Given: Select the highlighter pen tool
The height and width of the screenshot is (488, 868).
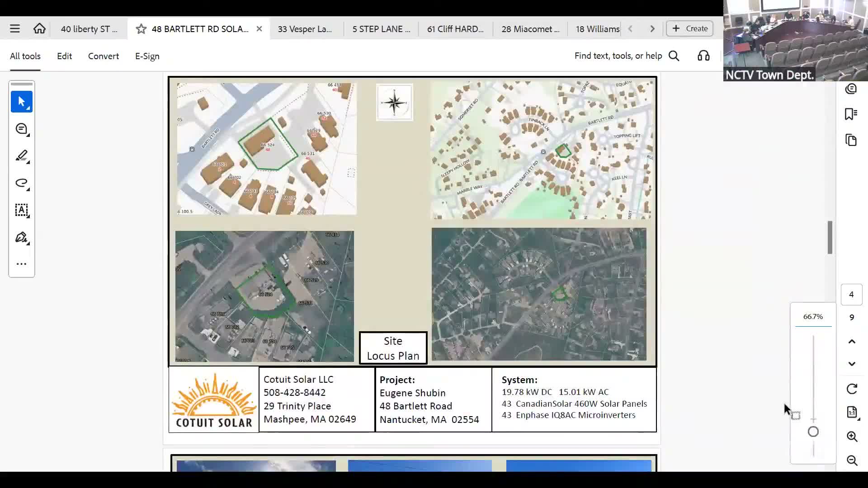Looking at the screenshot, I should pos(22,156).
